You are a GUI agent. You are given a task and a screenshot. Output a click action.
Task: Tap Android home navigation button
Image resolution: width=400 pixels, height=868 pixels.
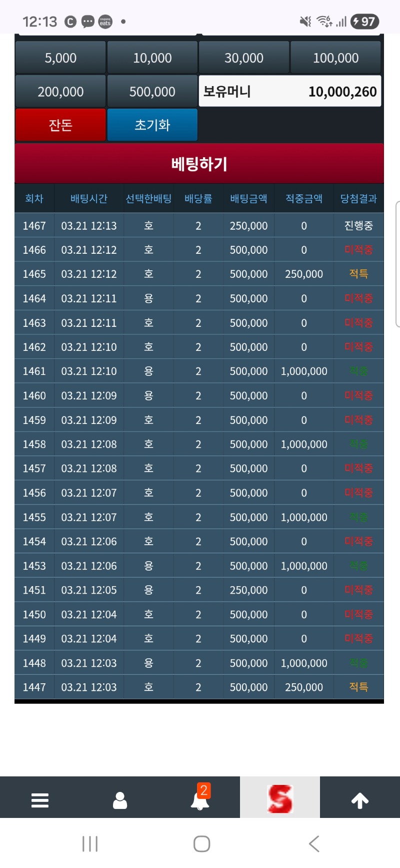[201, 844]
